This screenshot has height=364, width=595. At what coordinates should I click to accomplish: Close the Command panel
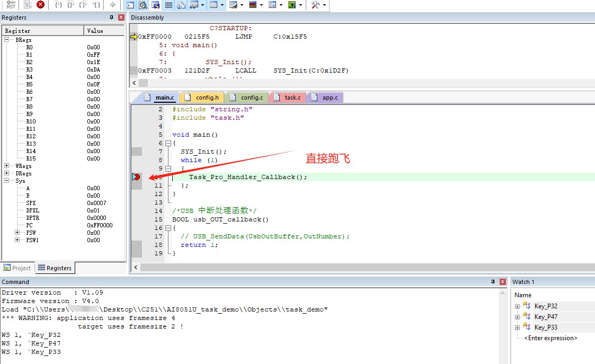tap(503, 282)
